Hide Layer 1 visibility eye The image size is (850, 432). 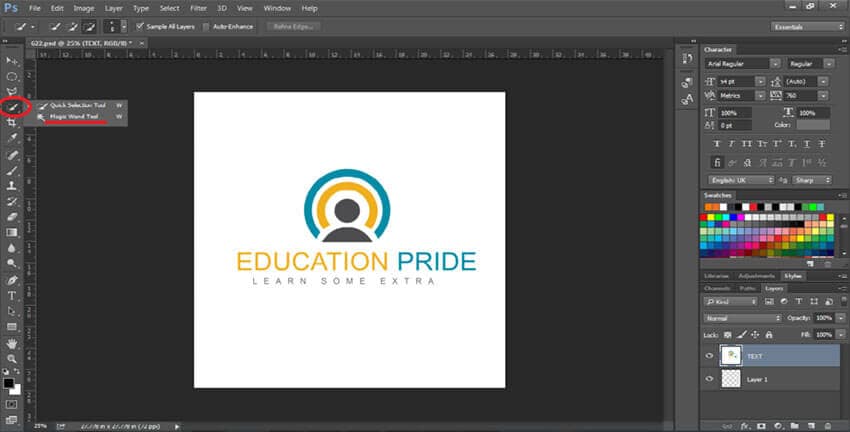pos(709,379)
